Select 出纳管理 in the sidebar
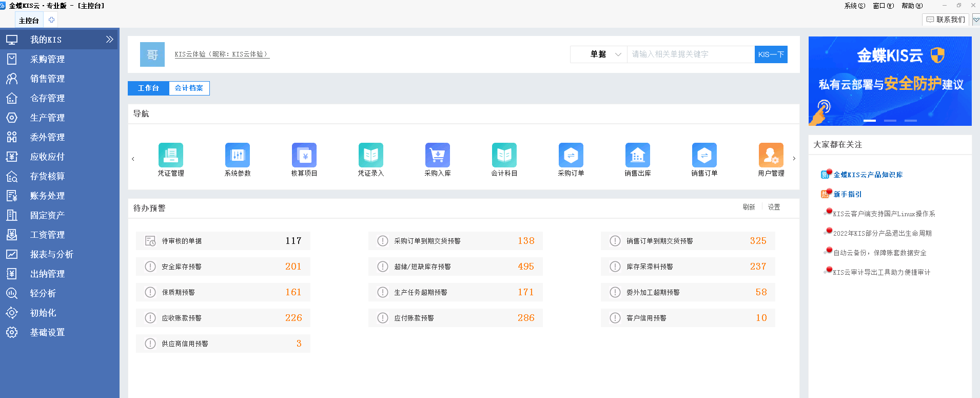This screenshot has height=398, width=980. tap(60, 274)
